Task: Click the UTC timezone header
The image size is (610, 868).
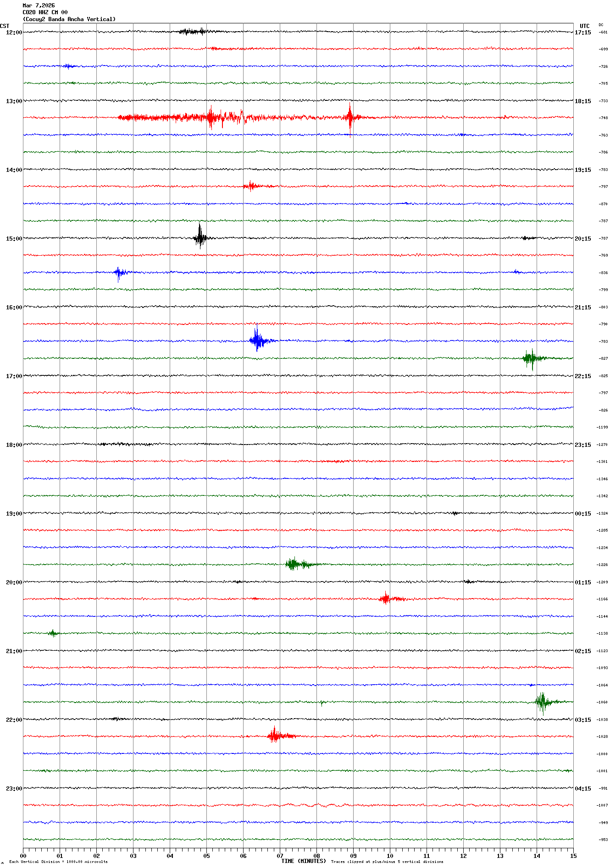Action: (x=584, y=26)
